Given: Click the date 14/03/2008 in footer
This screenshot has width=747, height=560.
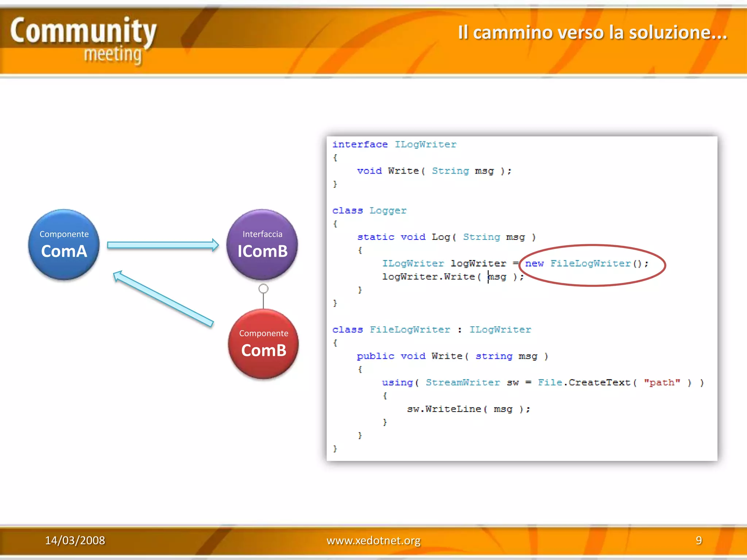Looking at the screenshot, I should [x=75, y=540].
